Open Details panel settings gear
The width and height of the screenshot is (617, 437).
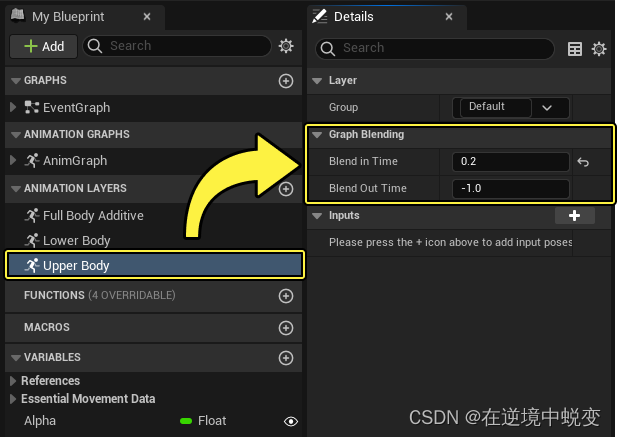tap(599, 48)
